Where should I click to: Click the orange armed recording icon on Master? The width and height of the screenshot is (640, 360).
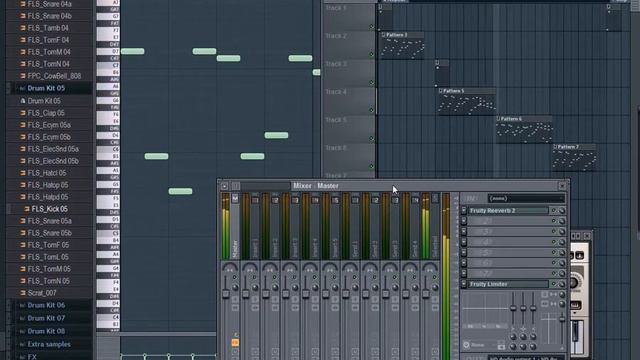pos(235,343)
